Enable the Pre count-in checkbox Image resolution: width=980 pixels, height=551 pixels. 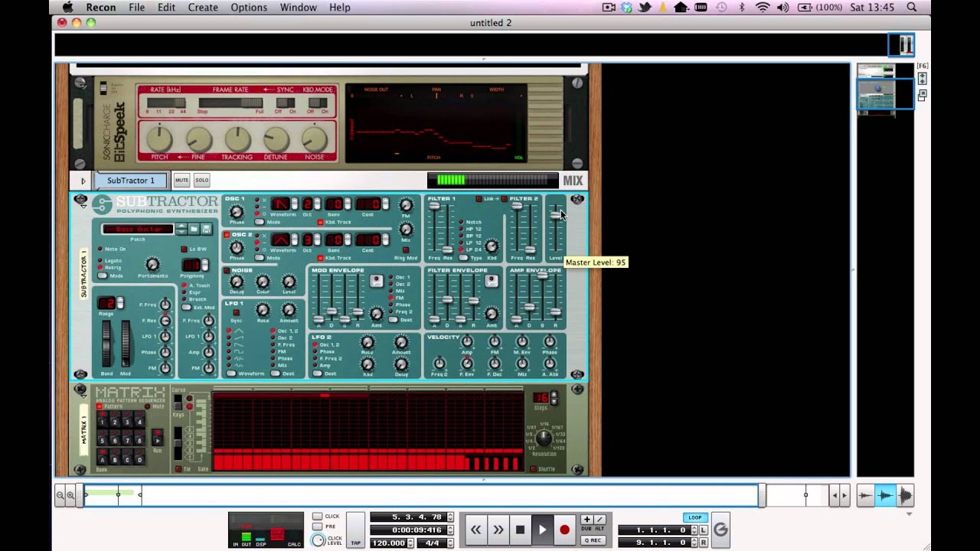click(x=317, y=527)
